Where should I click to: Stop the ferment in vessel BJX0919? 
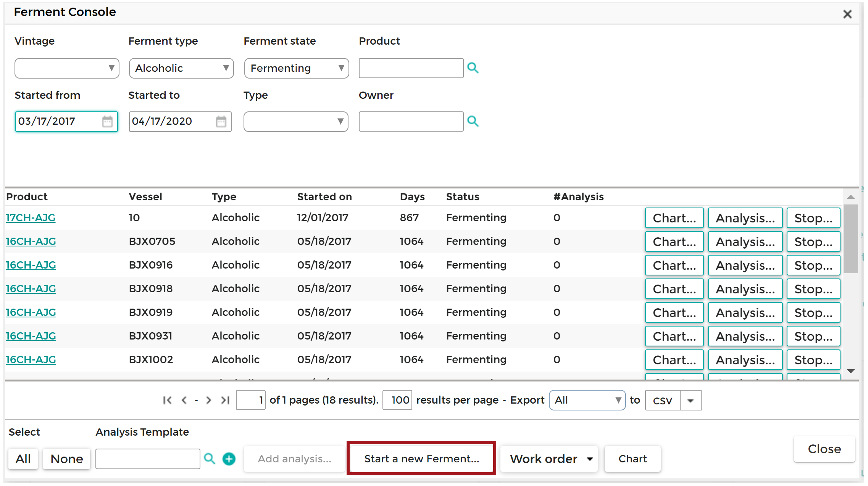814,312
